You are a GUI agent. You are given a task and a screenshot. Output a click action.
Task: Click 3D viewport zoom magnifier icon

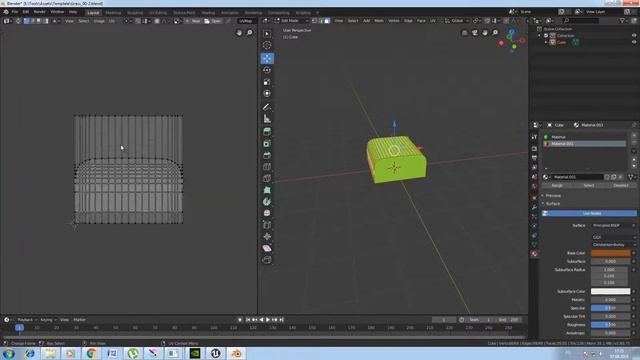pyautogui.click(x=495, y=33)
